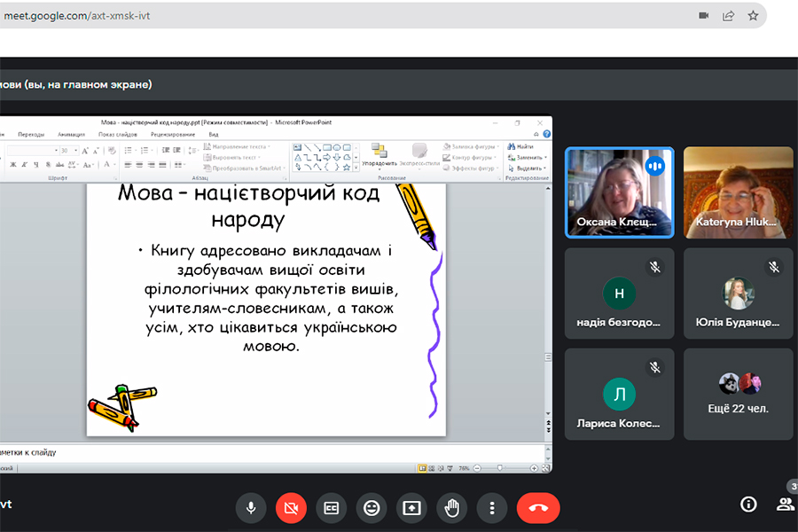
Task: Mute microphone in Meet toolbar
Action: tap(251, 508)
